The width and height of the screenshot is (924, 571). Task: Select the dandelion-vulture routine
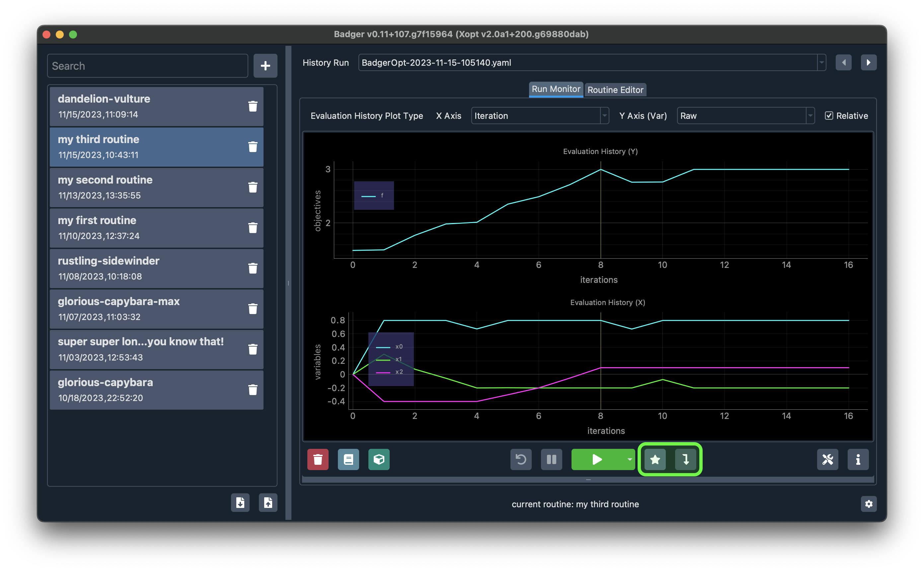click(157, 106)
